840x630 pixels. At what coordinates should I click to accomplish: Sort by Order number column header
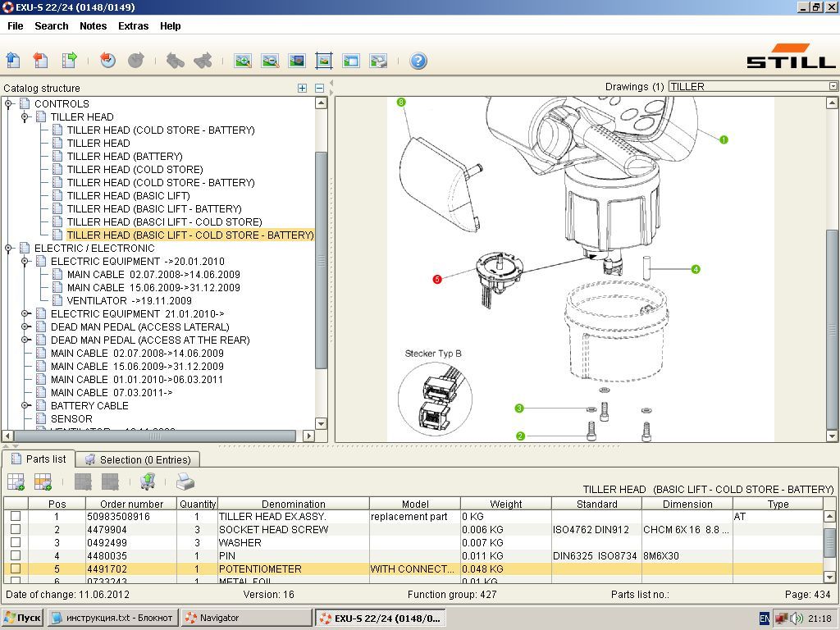131,504
